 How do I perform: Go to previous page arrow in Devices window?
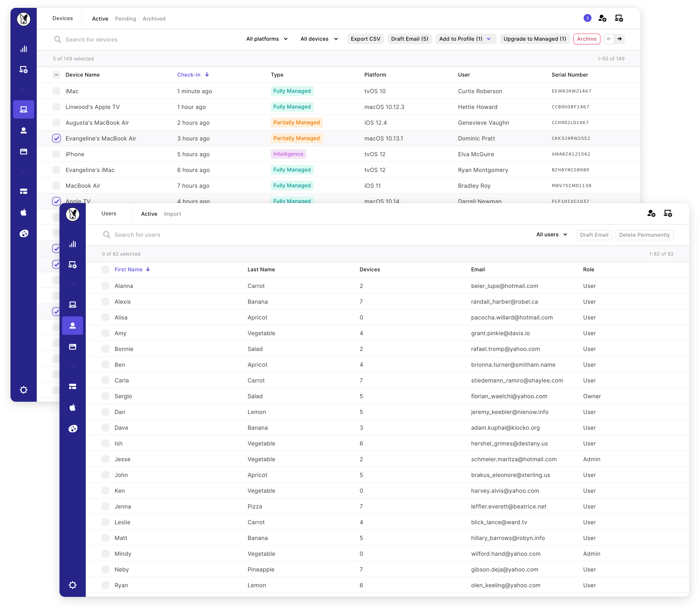[609, 39]
